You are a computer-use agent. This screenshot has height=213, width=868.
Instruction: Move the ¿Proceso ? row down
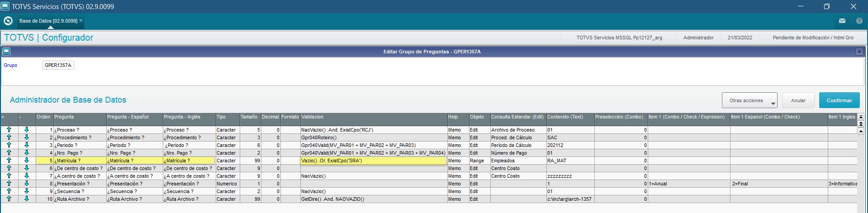27,130
